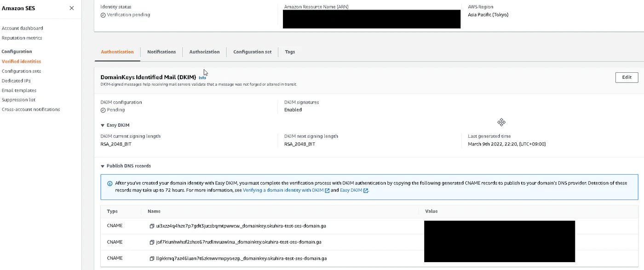Navigate to Account dashboard in the sidebar

point(23,29)
